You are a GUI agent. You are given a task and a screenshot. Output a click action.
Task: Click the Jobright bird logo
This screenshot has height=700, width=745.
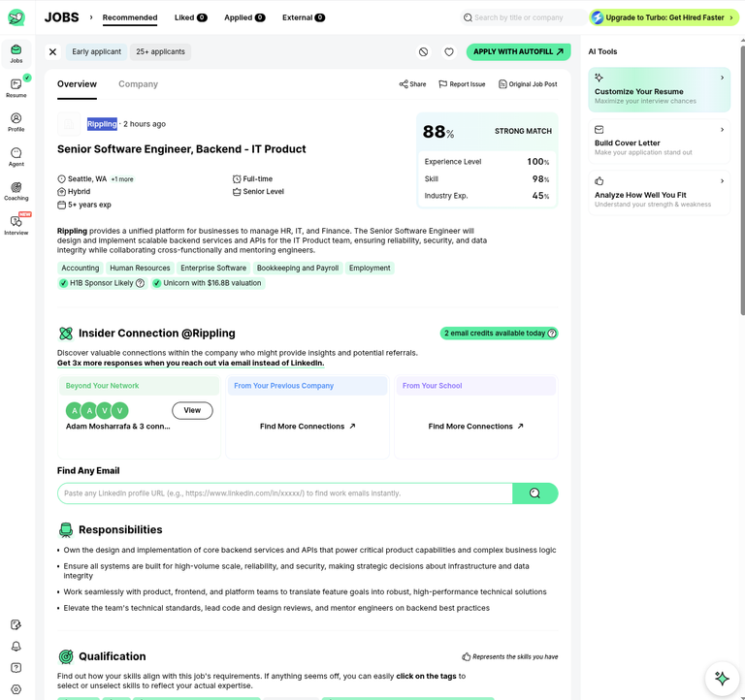point(16,17)
